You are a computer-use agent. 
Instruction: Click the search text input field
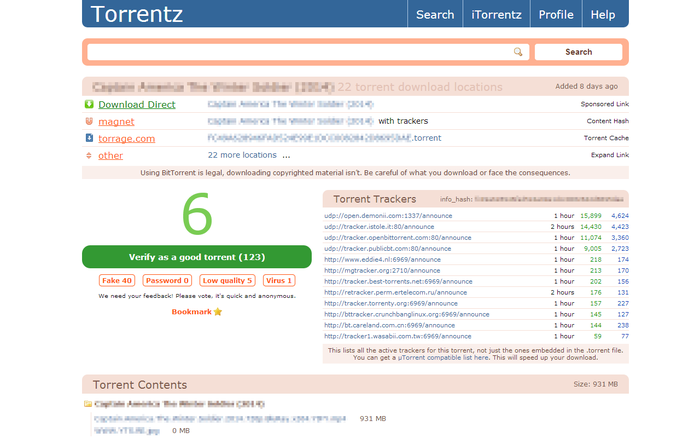pos(300,51)
